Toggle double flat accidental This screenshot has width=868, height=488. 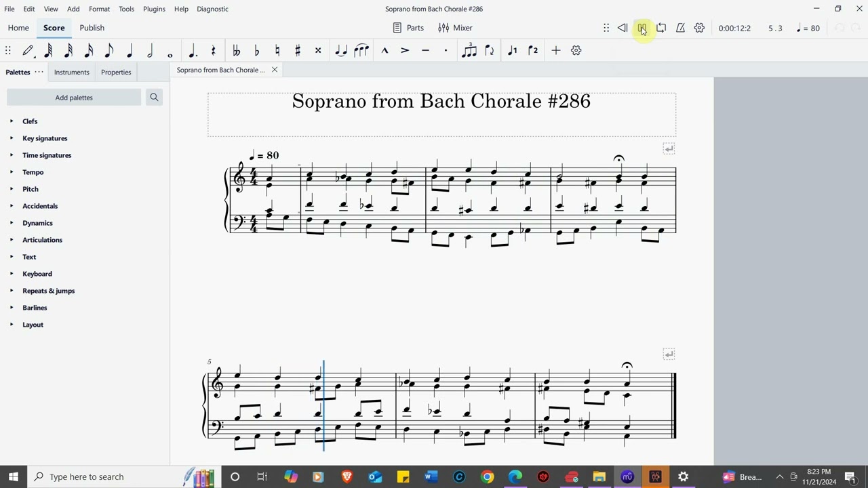236,50
